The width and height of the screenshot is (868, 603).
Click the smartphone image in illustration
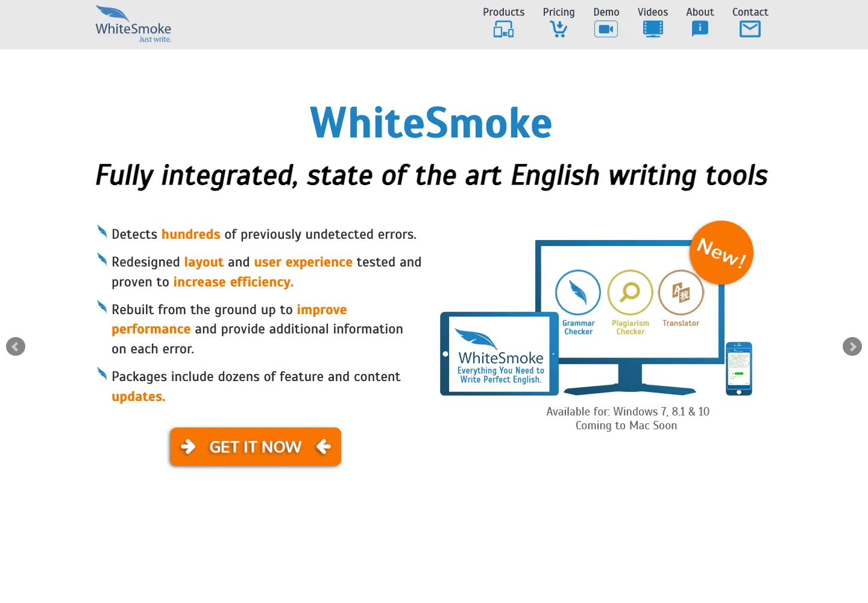(739, 368)
